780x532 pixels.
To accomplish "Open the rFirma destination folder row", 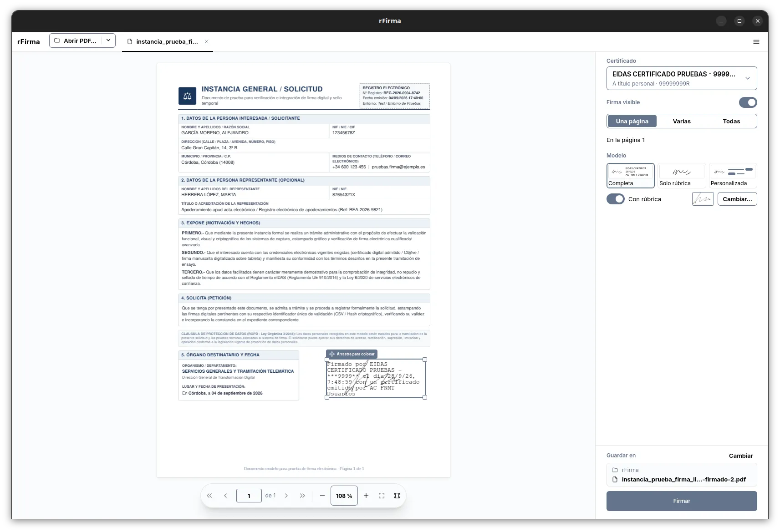I will [682, 470].
